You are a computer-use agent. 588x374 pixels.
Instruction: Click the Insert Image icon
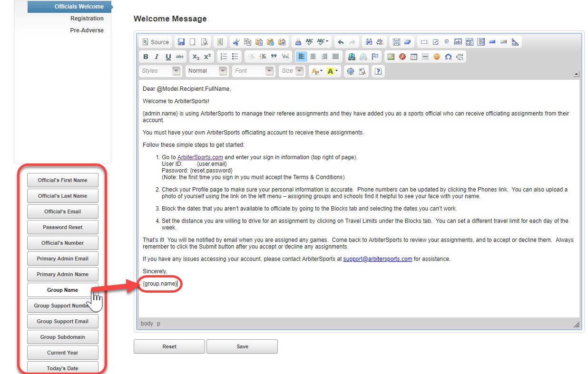(391, 57)
